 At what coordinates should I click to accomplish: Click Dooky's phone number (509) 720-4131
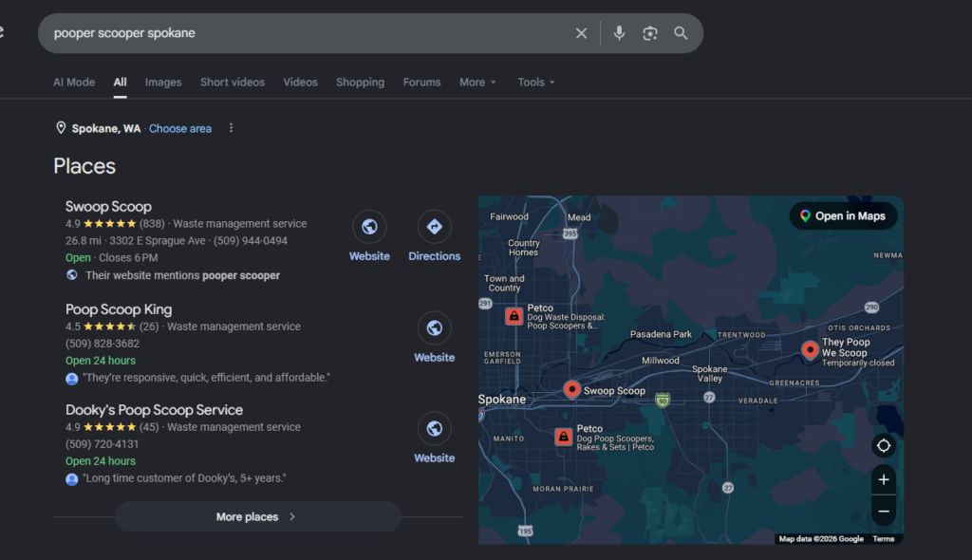103,444
